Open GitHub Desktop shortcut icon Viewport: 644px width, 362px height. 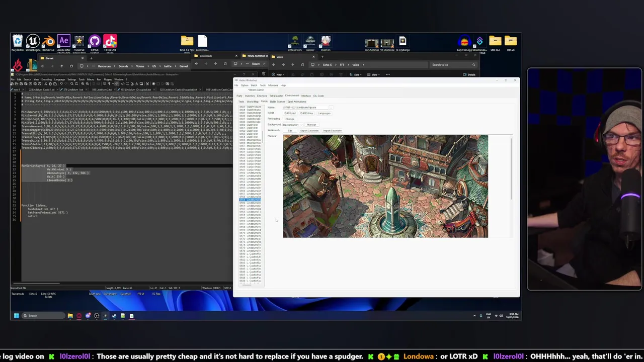[x=95, y=42]
